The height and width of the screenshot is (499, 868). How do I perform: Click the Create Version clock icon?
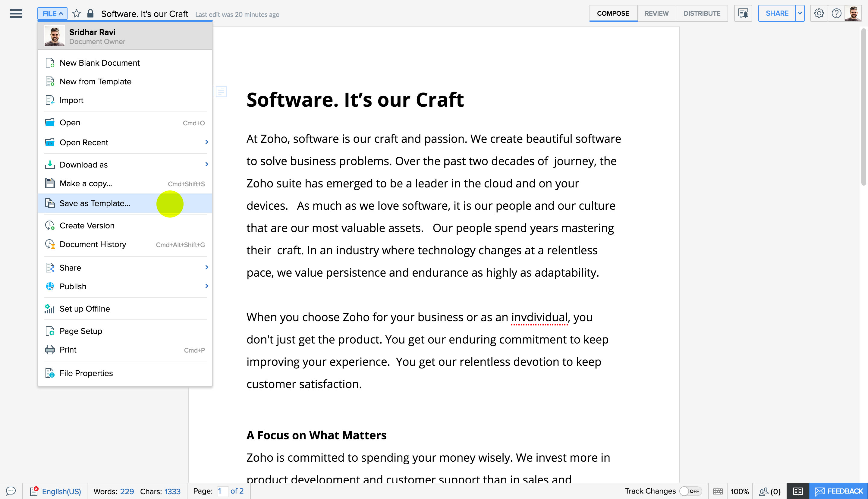tap(50, 225)
